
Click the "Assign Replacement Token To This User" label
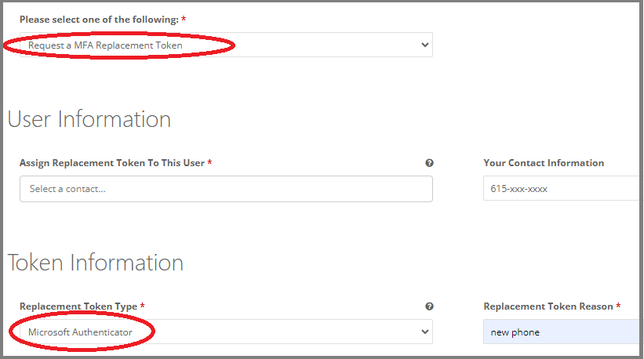(x=112, y=163)
